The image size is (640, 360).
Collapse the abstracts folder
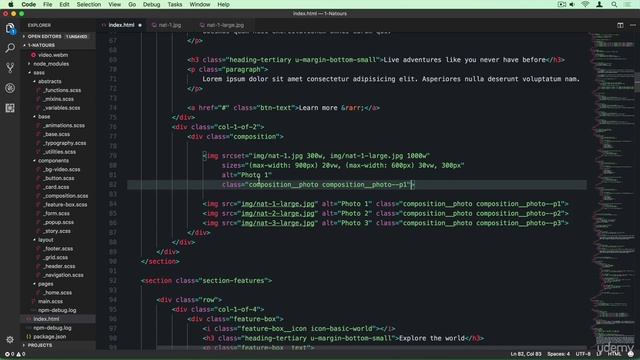click(x=49, y=82)
